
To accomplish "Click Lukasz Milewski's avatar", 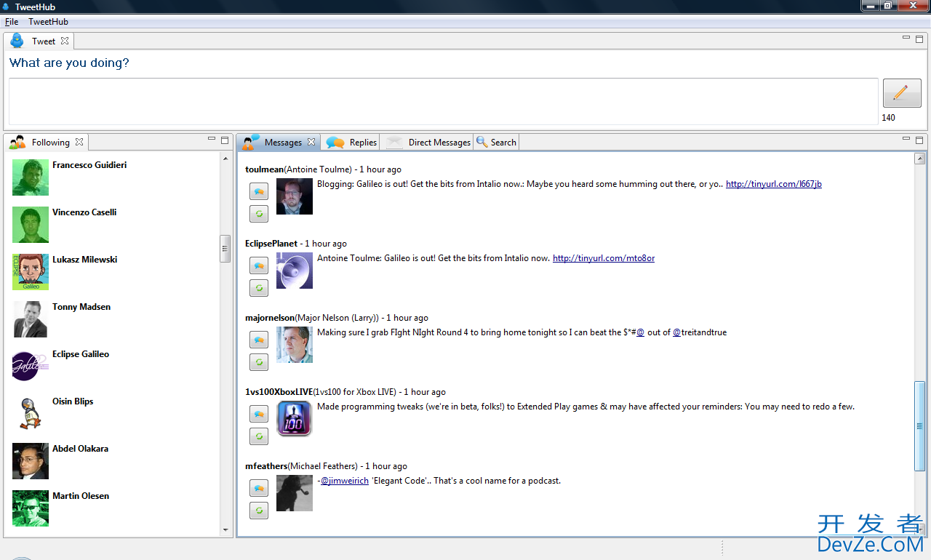I will coord(31,272).
